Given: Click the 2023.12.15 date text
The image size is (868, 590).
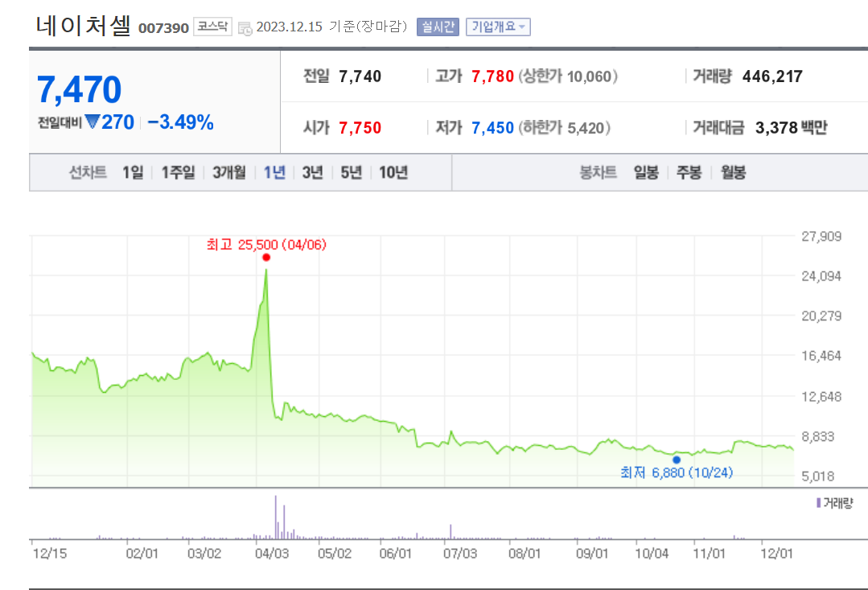Looking at the screenshot, I should (289, 27).
